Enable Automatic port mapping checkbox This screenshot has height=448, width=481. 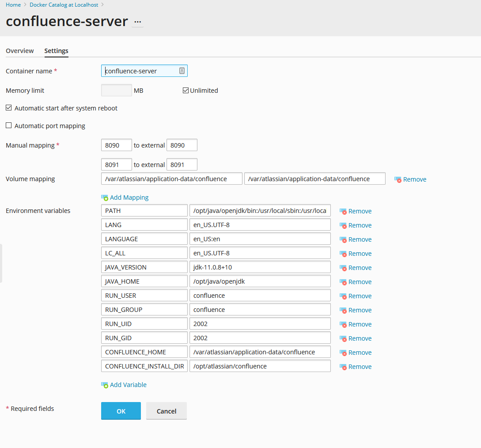point(8,125)
